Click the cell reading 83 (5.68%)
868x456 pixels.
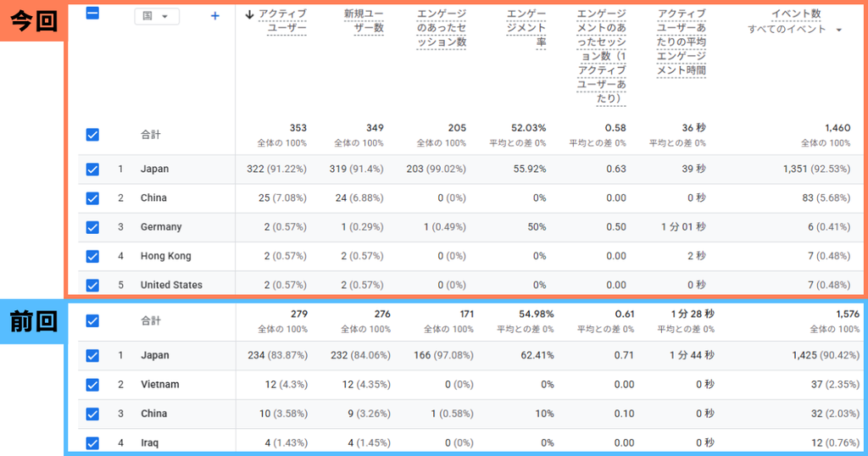click(826, 198)
